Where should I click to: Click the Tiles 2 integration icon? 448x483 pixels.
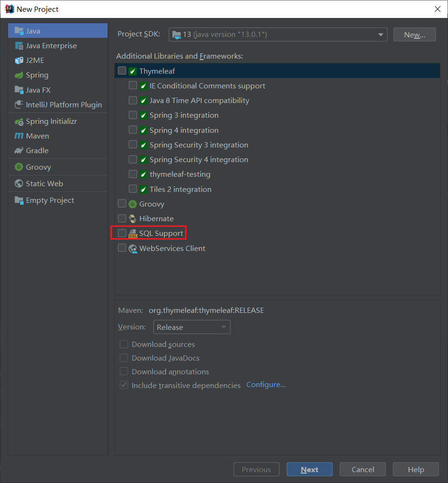(x=143, y=189)
